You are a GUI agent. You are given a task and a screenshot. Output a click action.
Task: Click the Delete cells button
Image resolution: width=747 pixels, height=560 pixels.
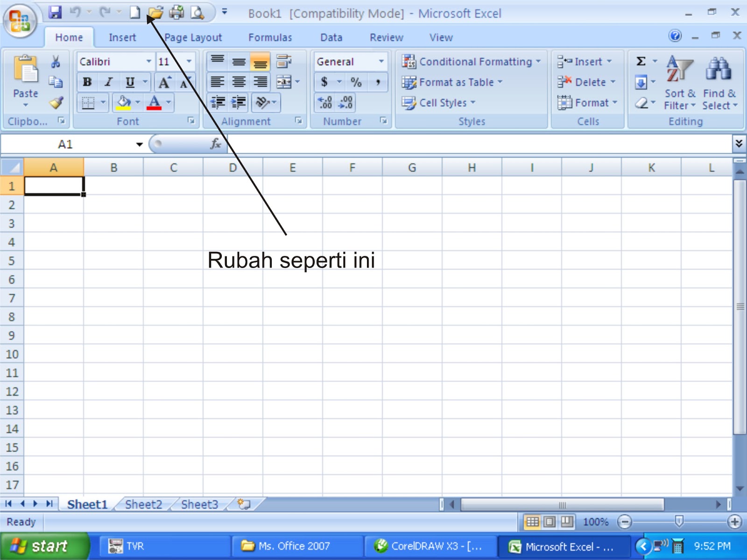click(586, 82)
